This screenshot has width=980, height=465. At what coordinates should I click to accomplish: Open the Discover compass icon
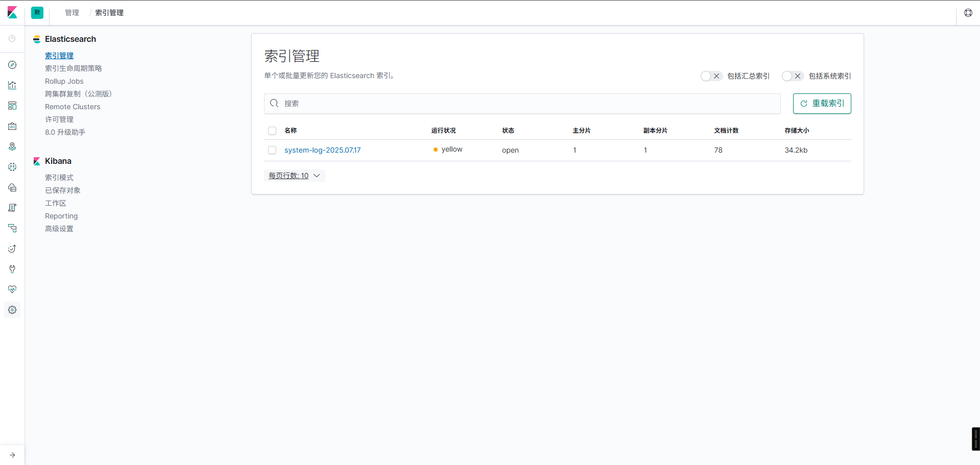tap(12, 65)
